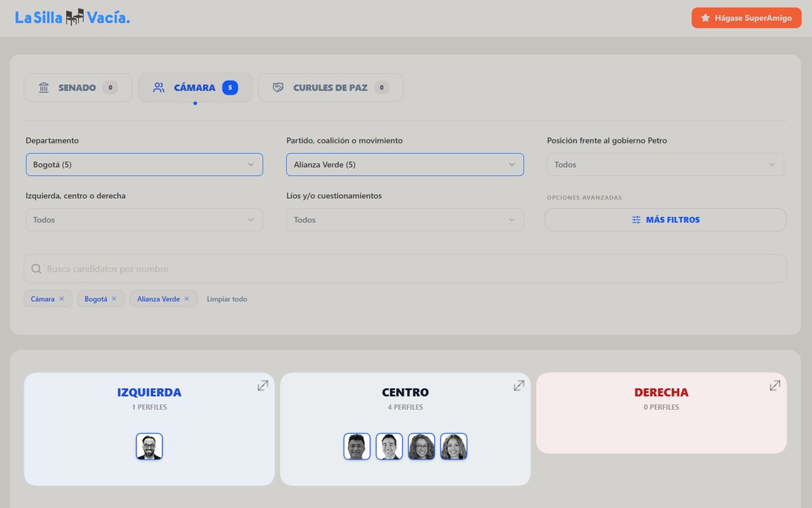The image size is (812, 508).
Task: Click the magnifier search icon
Action: [37, 269]
